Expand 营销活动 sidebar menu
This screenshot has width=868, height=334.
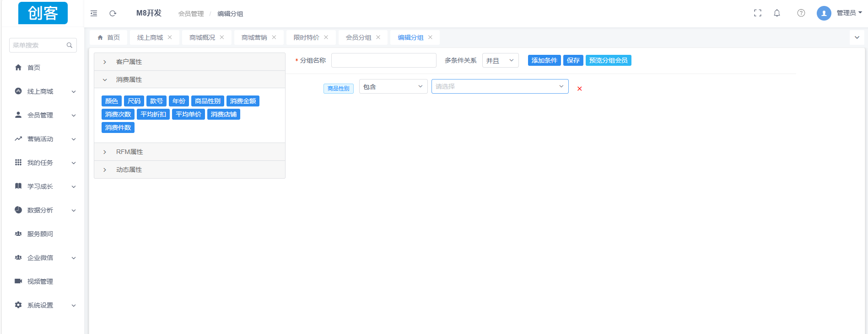[43, 139]
